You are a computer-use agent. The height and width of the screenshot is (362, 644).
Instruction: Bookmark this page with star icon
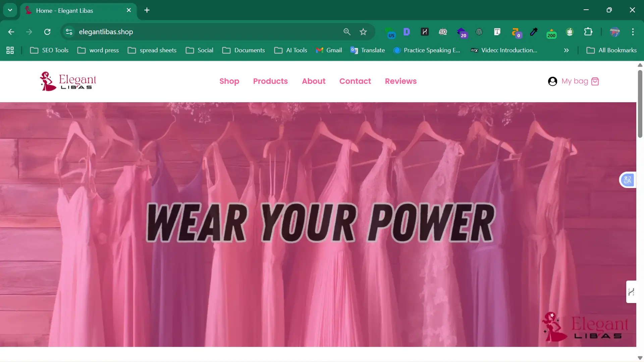pos(363,32)
